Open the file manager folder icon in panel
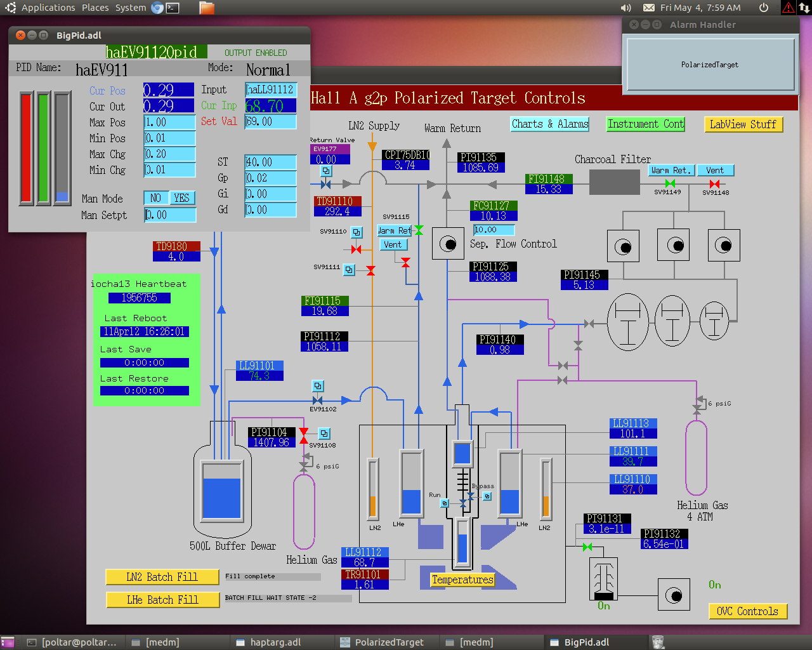Screen dimensions: 812x650 point(207,8)
